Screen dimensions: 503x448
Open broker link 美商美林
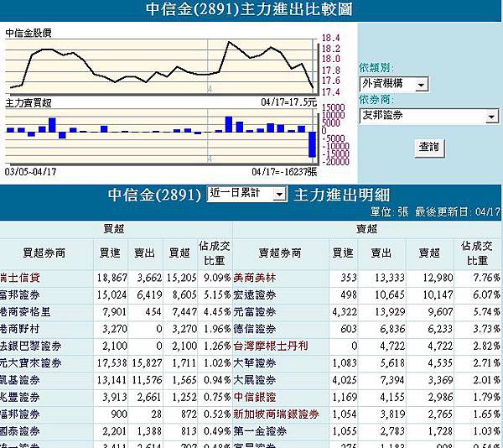(255, 278)
